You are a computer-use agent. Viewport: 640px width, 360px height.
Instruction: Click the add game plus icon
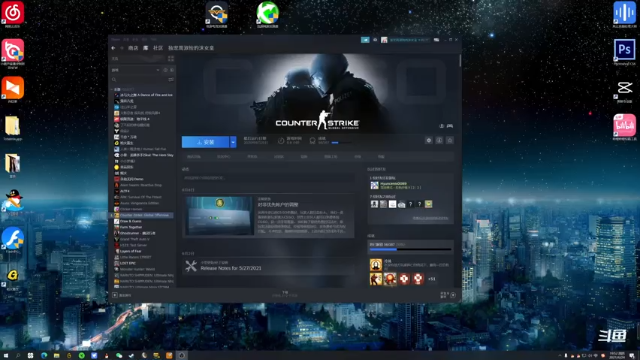pos(115,295)
